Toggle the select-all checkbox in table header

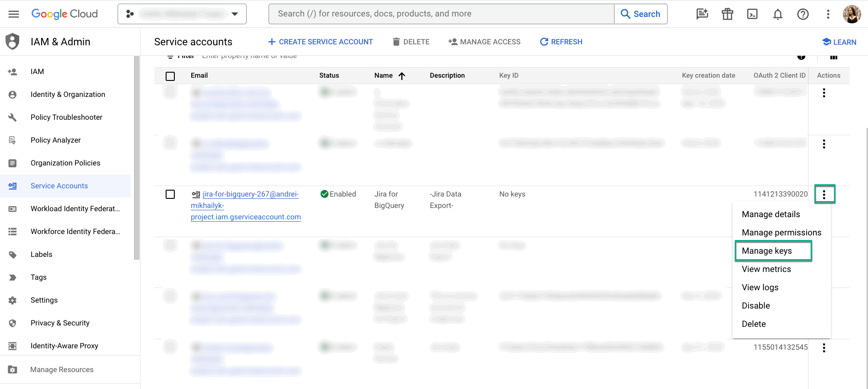click(170, 76)
